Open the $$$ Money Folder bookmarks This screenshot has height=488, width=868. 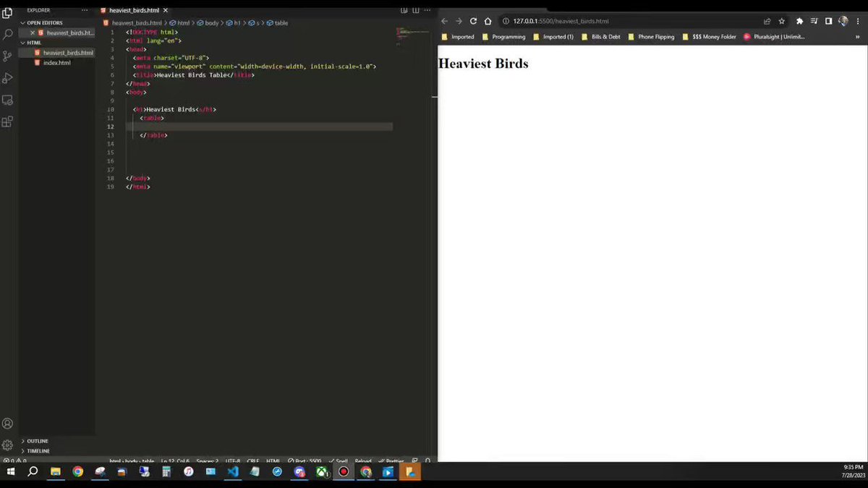(x=709, y=36)
